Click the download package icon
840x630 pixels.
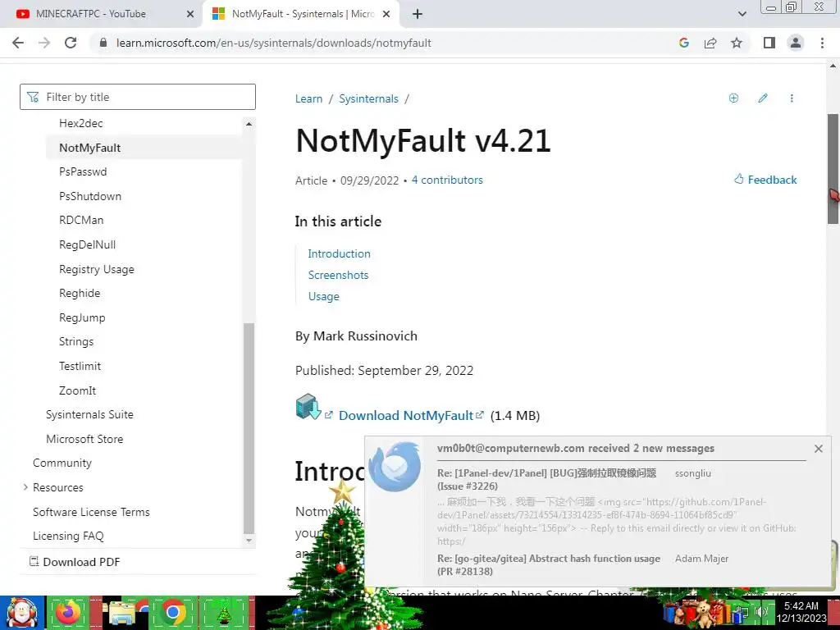coord(308,407)
